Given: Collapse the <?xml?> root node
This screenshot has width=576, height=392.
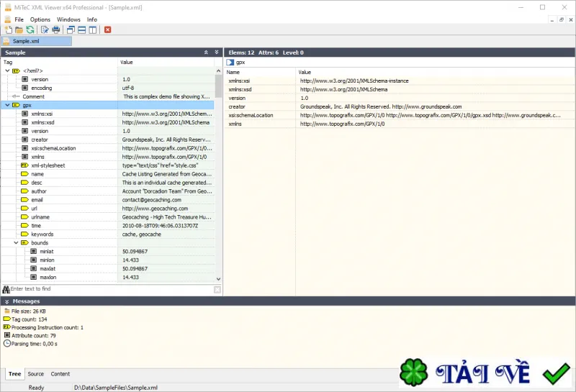Looking at the screenshot, I should click(x=7, y=70).
